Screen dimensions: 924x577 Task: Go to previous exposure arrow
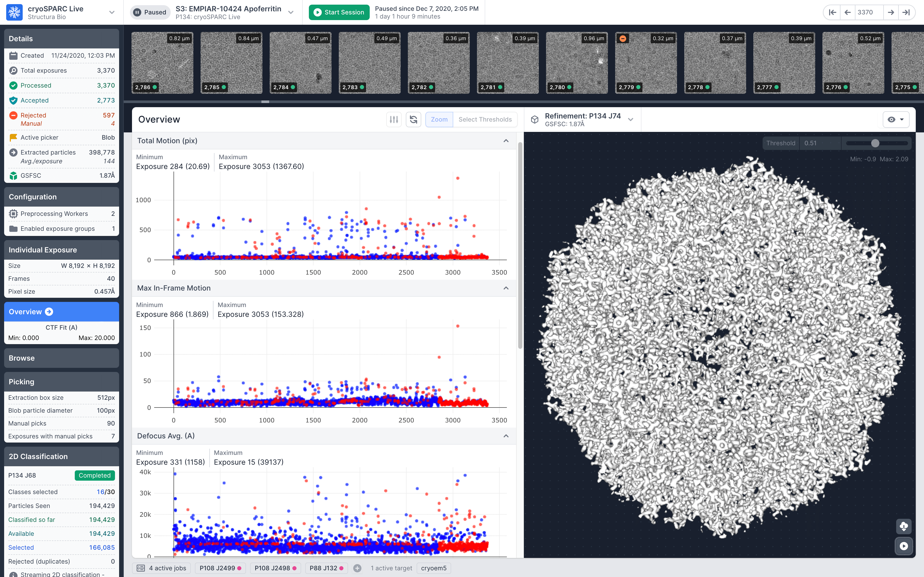pyautogui.click(x=848, y=12)
